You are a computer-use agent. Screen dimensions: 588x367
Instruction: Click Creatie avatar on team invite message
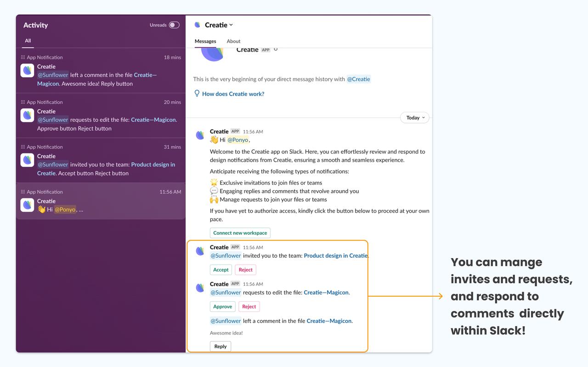tap(200, 251)
